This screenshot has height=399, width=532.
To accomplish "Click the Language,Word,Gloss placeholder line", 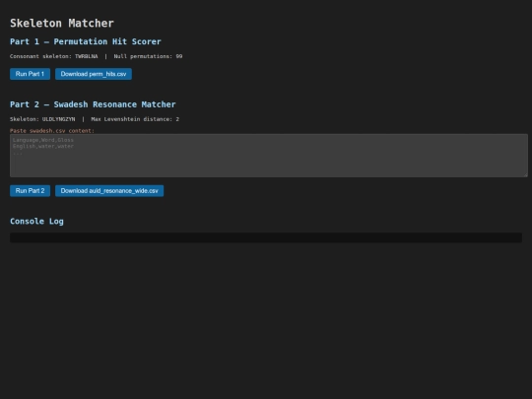I will [43, 140].
